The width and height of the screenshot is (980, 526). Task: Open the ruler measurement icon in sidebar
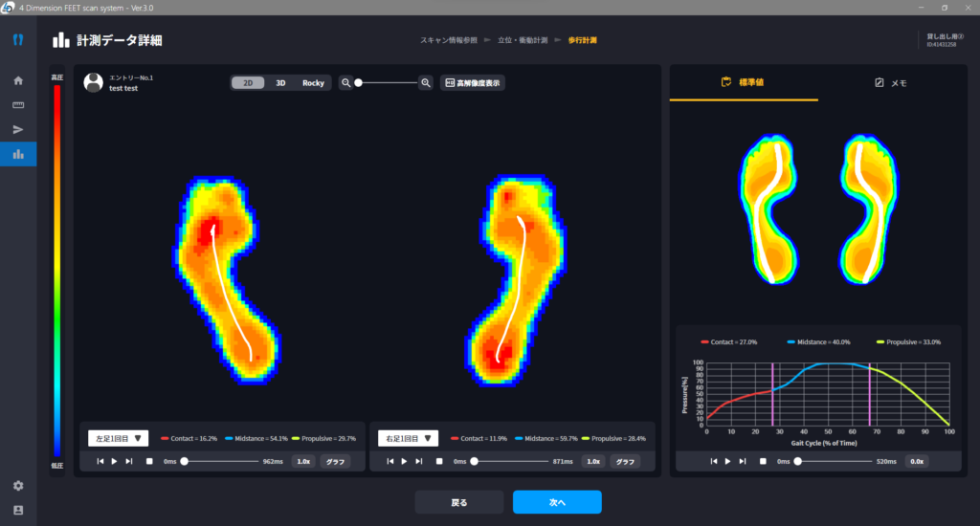pyautogui.click(x=17, y=105)
